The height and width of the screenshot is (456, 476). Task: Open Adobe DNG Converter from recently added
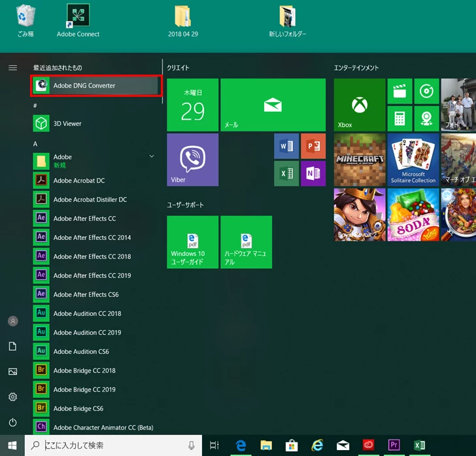[95, 86]
